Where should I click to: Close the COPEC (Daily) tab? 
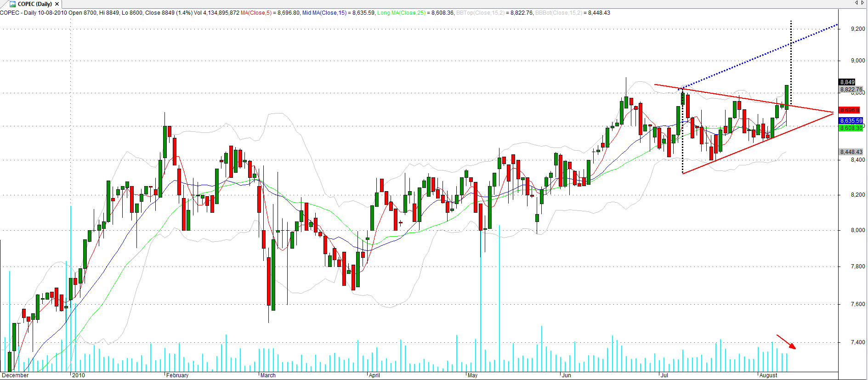[57, 4]
